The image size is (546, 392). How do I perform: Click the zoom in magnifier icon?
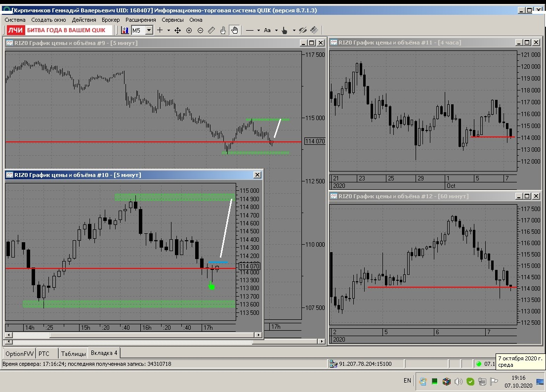pos(189,30)
